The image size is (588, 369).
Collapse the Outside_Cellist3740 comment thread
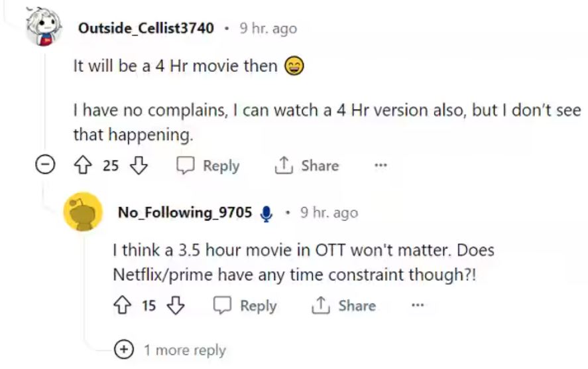coord(45,166)
